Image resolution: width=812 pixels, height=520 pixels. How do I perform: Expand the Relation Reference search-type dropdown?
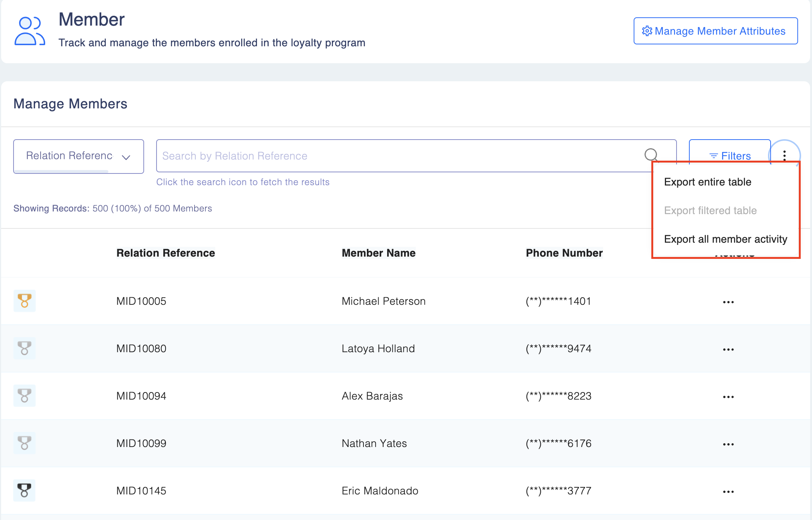click(x=78, y=156)
